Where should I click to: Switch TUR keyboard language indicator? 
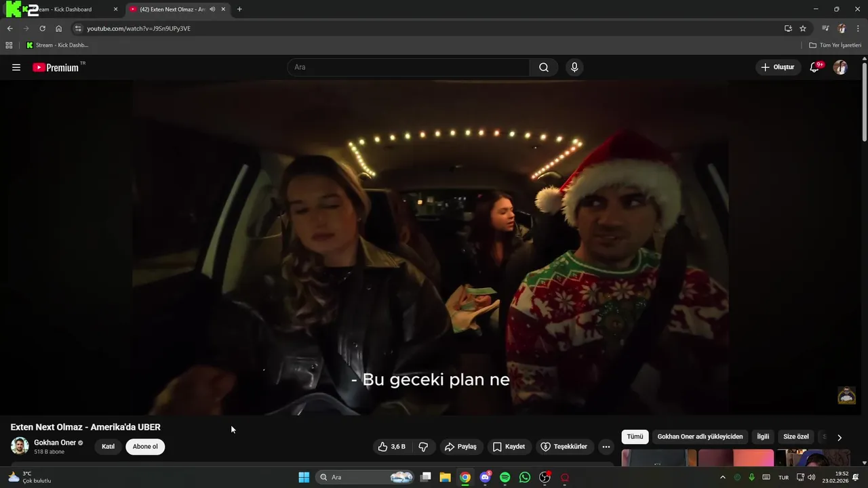pos(783,477)
